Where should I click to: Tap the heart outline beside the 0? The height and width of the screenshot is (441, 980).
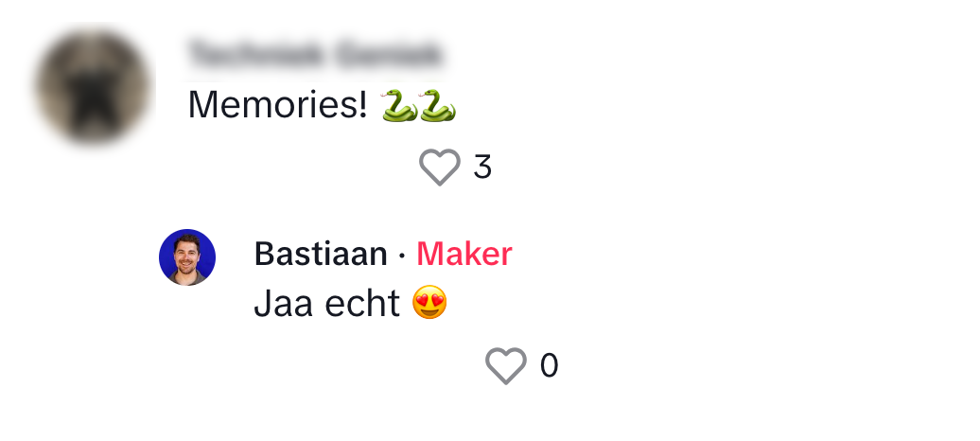pos(506,365)
